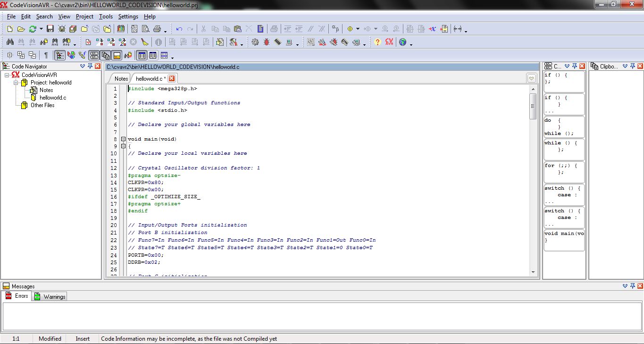Click the gear Configure project icon
The width and height of the screenshot is (644, 344).
(255, 42)
